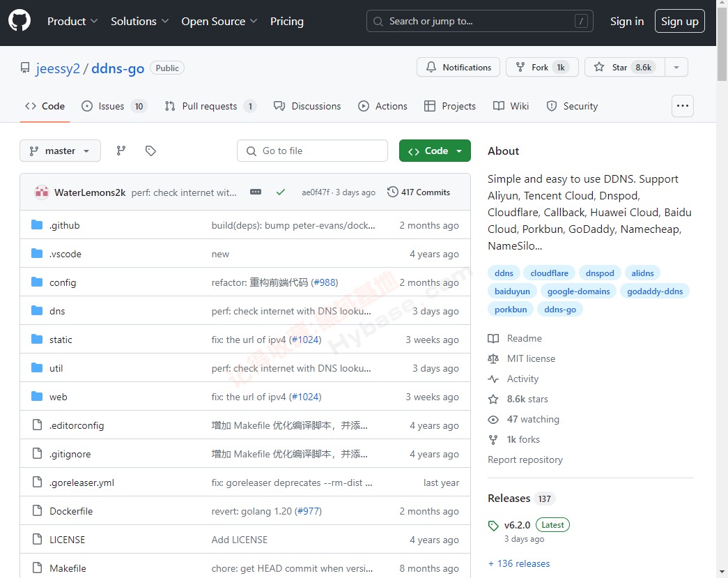Click the jeessy2 owner link
This screenshot has height=578, width=728.
tap(58, 68)
